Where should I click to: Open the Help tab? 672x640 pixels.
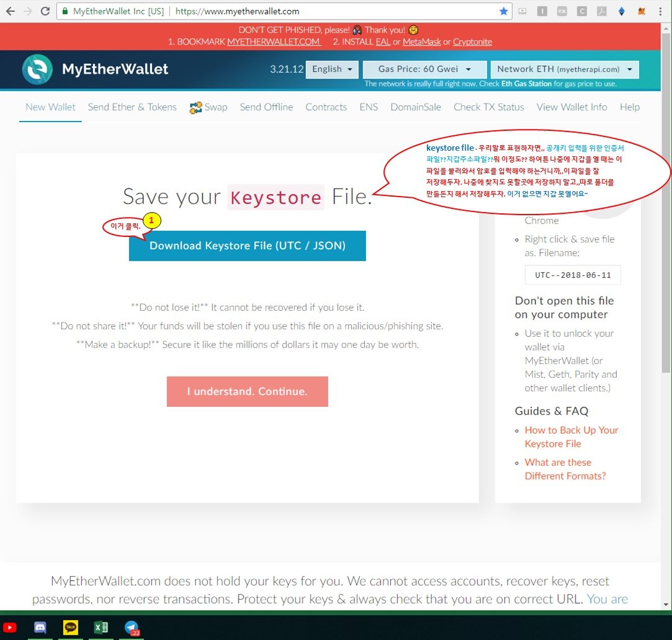pos(630,107)
